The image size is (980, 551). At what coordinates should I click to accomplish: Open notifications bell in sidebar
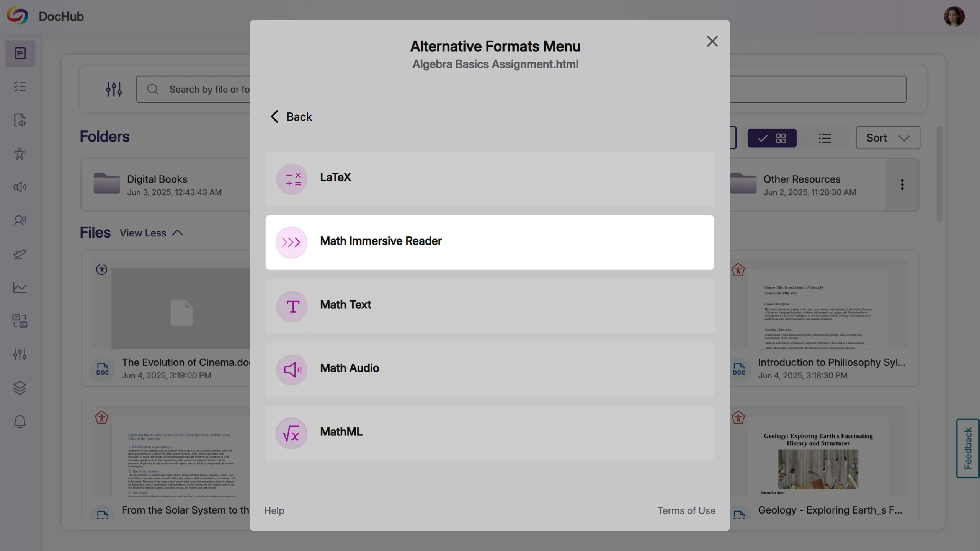[20, 422]
